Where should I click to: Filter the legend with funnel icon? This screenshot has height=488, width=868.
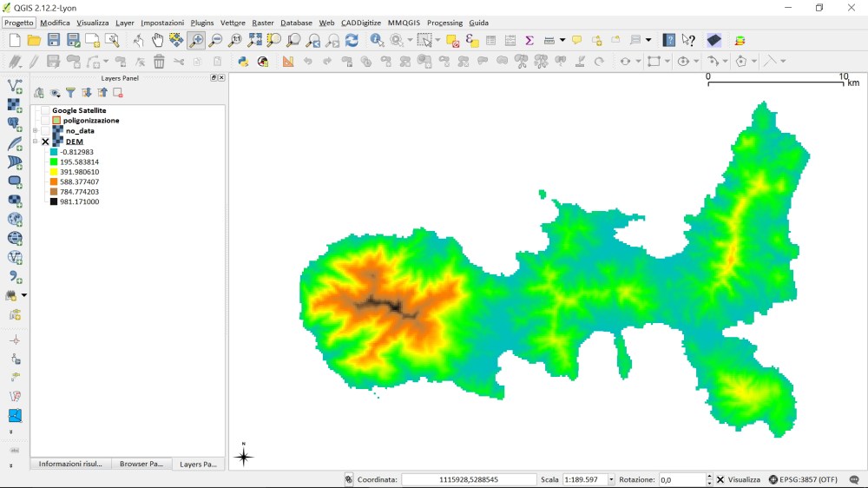coord(71,93)
